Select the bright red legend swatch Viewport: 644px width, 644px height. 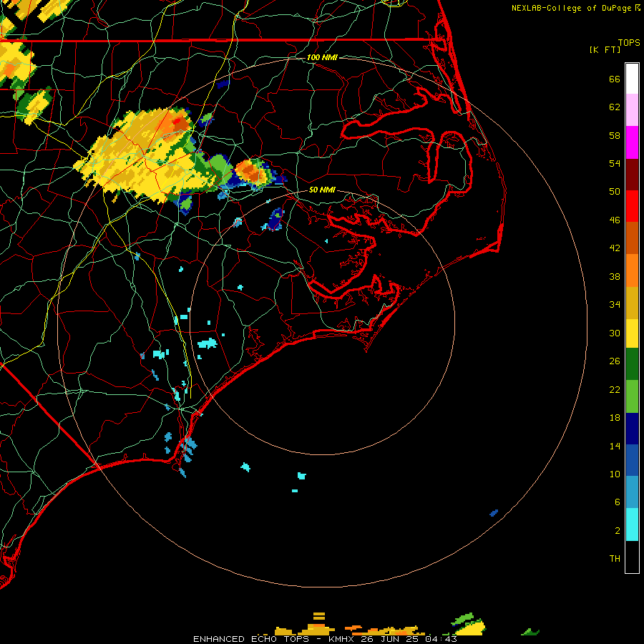(632, 206)
